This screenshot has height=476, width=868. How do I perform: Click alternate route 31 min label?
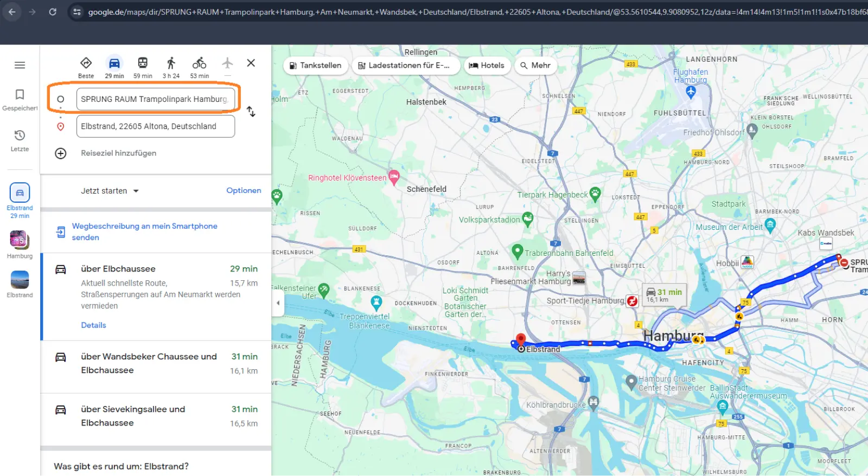click(665, 295)
